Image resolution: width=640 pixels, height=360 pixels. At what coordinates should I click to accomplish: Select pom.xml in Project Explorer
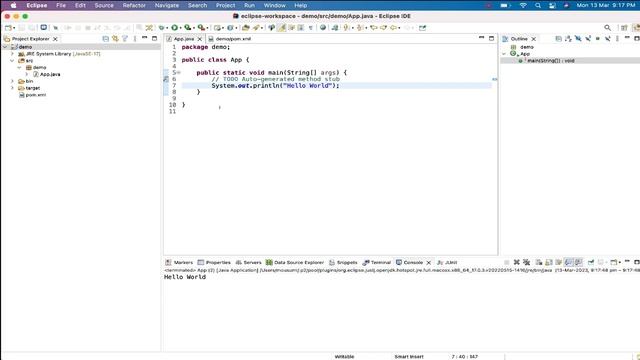coord(32,95)
